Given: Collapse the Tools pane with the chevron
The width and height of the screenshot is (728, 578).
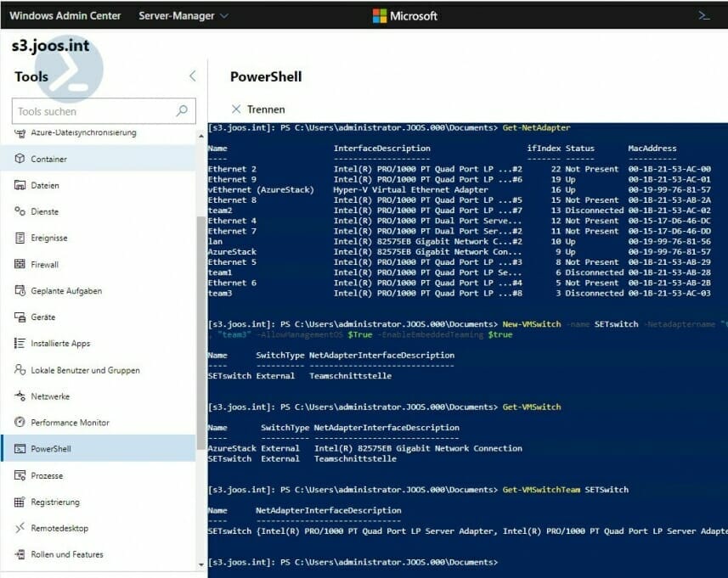Looking at the screenshot, I should [x=193, y=76].
